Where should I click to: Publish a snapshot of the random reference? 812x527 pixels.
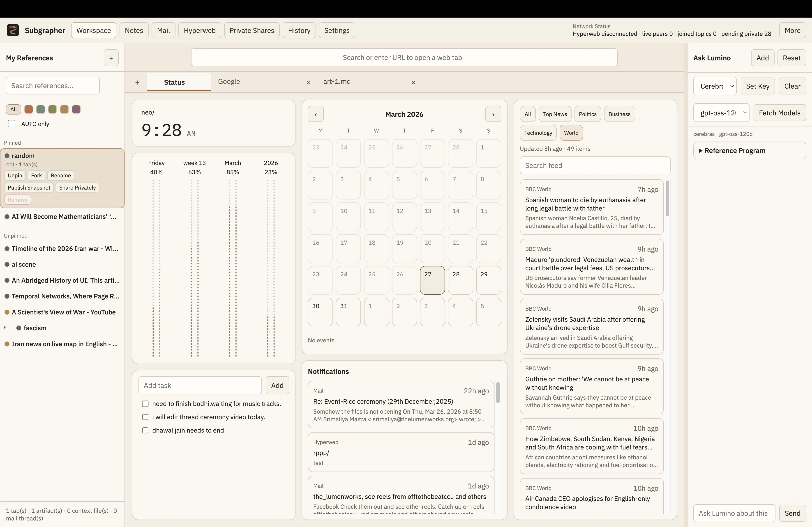29,188
